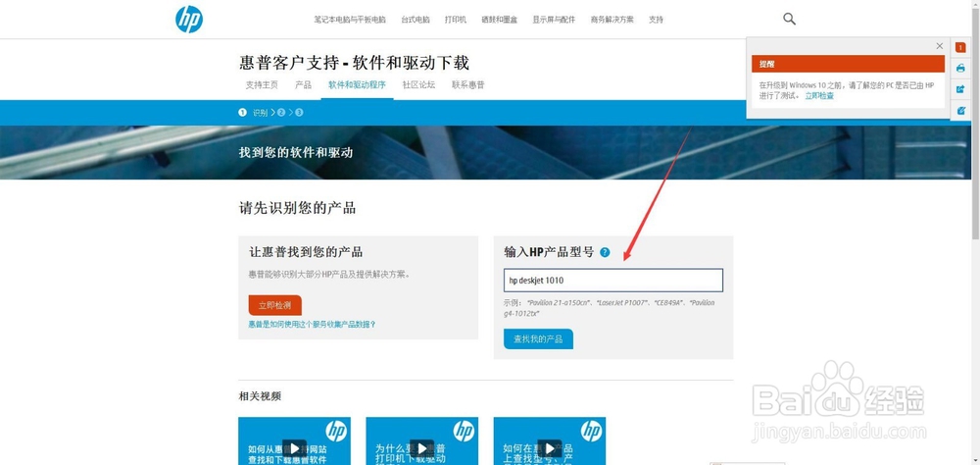Close the 提醒 notification popup
This screenshot has width=980, height=465.
point(940,46)
